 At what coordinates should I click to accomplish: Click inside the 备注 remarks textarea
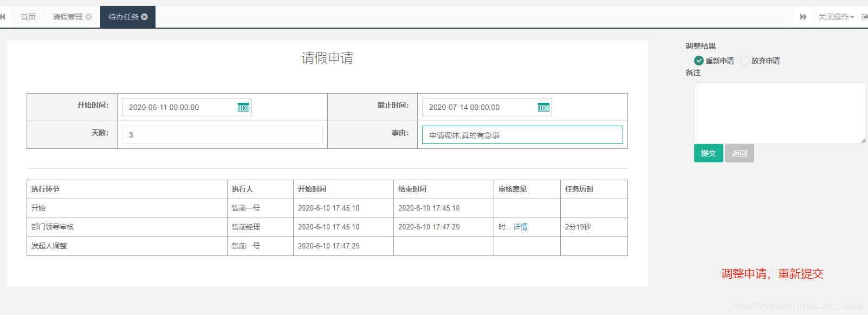point(780,113)
